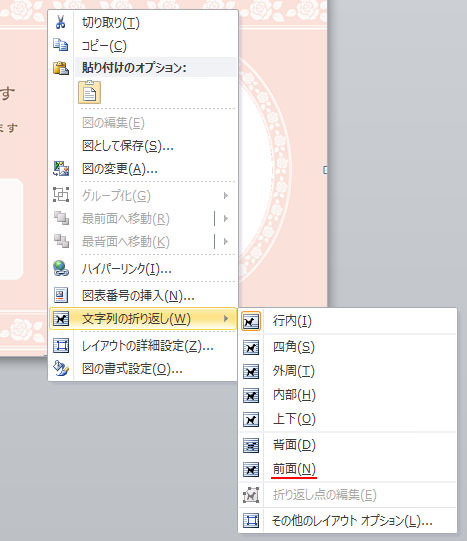
Task: Expand the 最背面へ移動(K) submenu arrow
Action: pyautogui.click(x=226, y=241)
